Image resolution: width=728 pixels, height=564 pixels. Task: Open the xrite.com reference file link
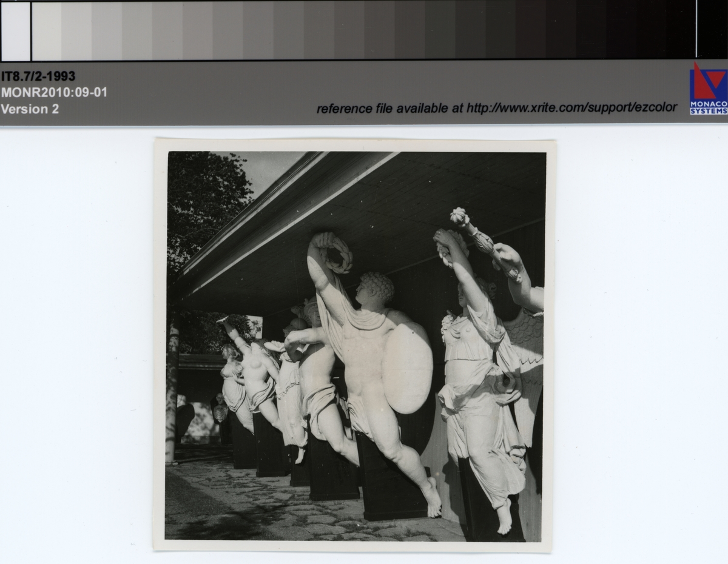496,108
